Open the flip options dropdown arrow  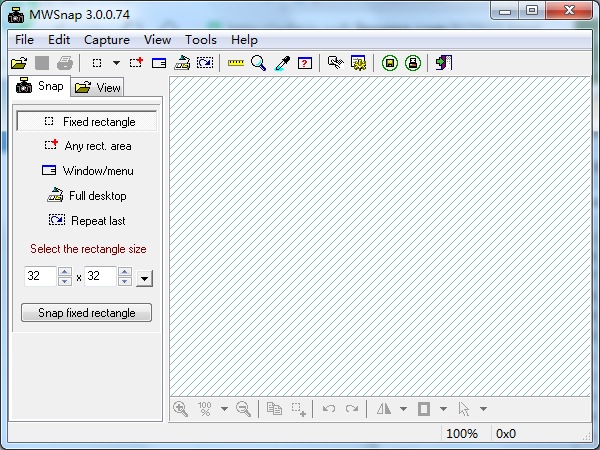pos(403,409)
